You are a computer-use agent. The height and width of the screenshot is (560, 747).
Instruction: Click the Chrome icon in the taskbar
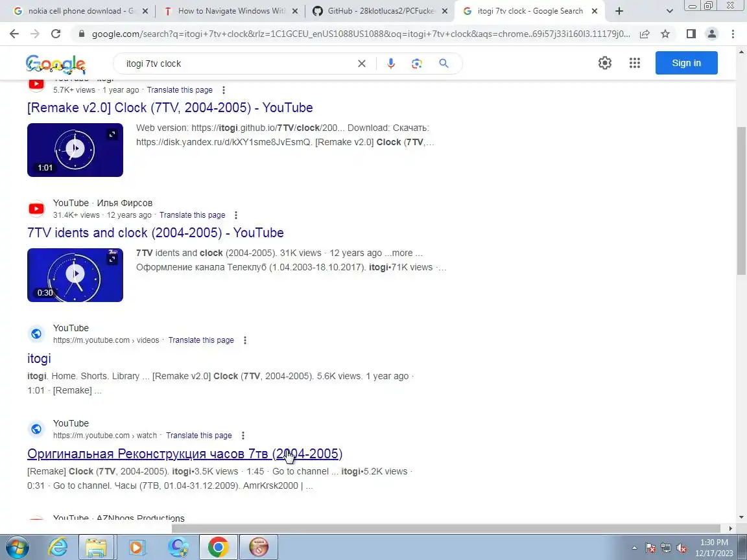coord(218,548)
